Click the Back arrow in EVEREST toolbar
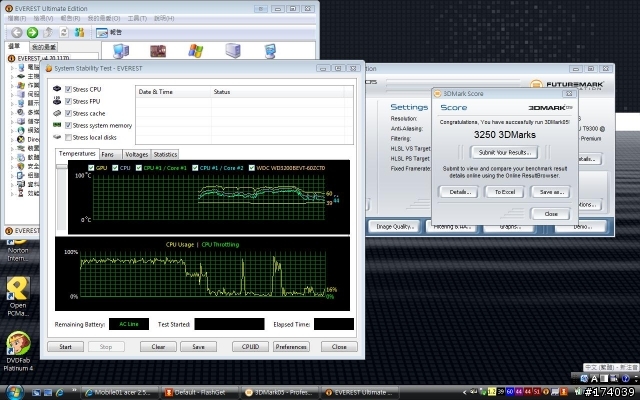Screen dimensions: 640x400 click(x=17, y=32)
